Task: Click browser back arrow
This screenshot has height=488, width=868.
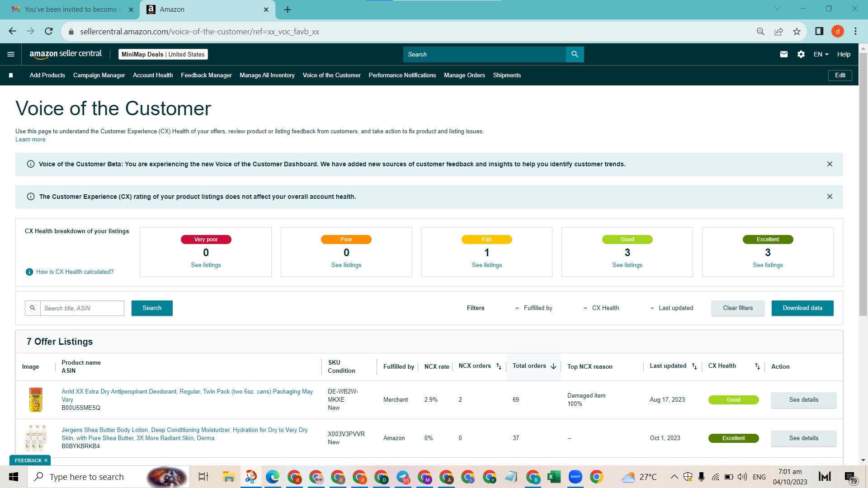Action: [12, 31]
